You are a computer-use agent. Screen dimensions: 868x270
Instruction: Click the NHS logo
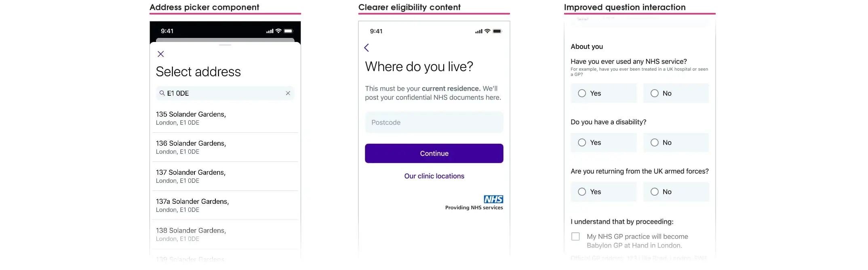click(493, 199)
